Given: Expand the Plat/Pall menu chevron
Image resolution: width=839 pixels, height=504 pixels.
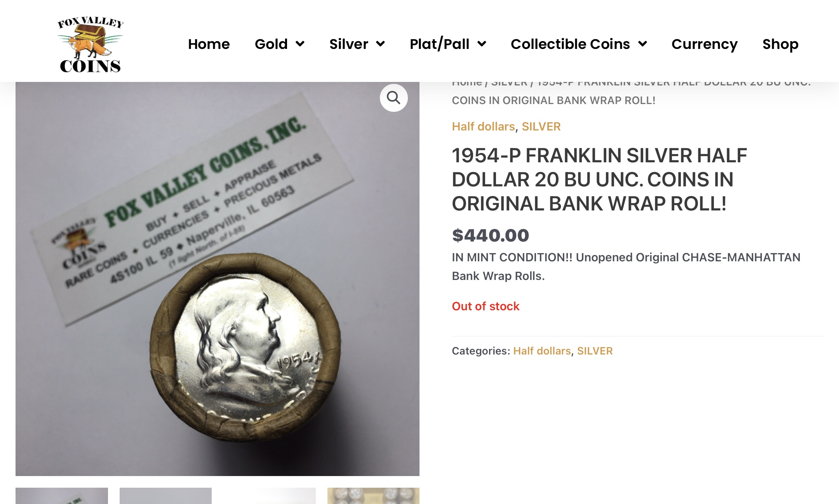Looking at the screenshot, I should [x=482, y=44].
